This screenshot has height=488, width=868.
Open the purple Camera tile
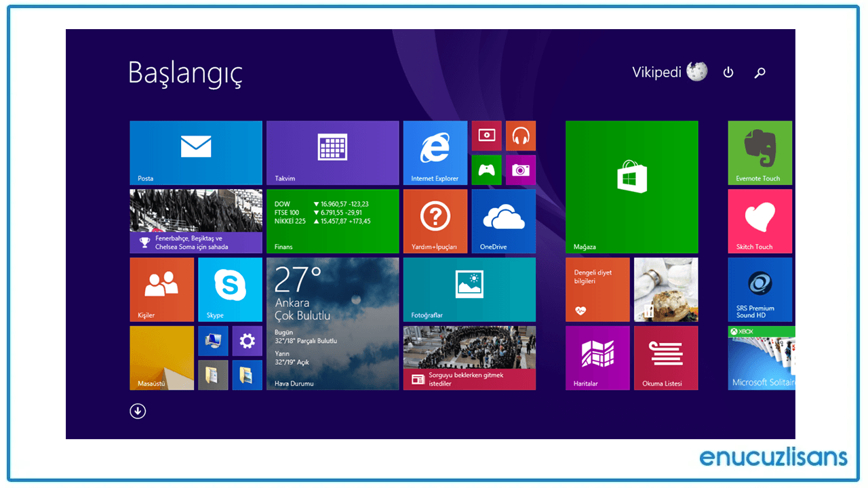pyautogui.click(x=521, y=170)
